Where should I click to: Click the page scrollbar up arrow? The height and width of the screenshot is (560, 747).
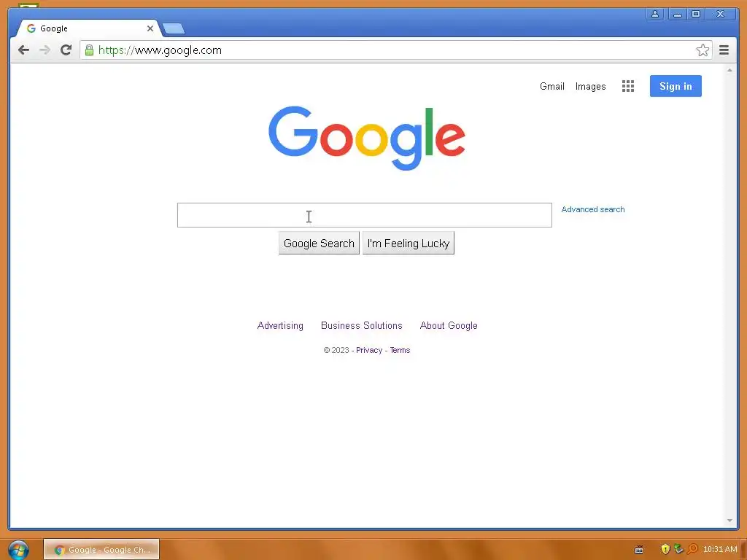(x=729, y=71)
